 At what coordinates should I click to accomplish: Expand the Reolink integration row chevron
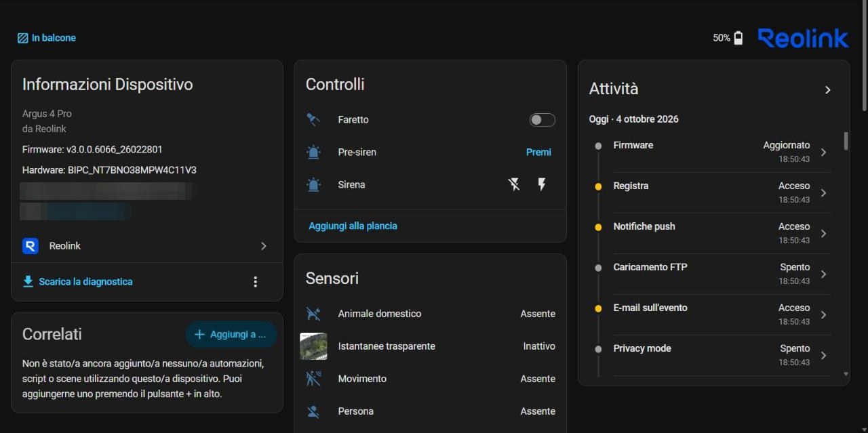[x=264, y=246]
